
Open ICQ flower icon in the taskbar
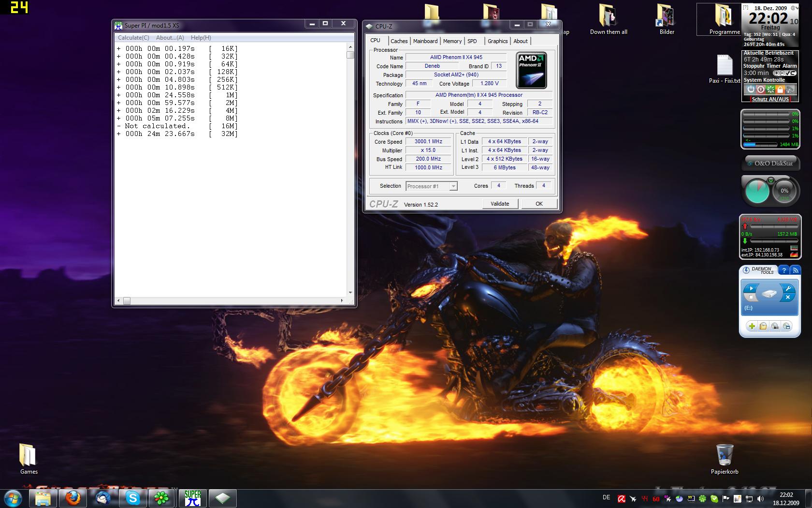click(x=162, y=498)
